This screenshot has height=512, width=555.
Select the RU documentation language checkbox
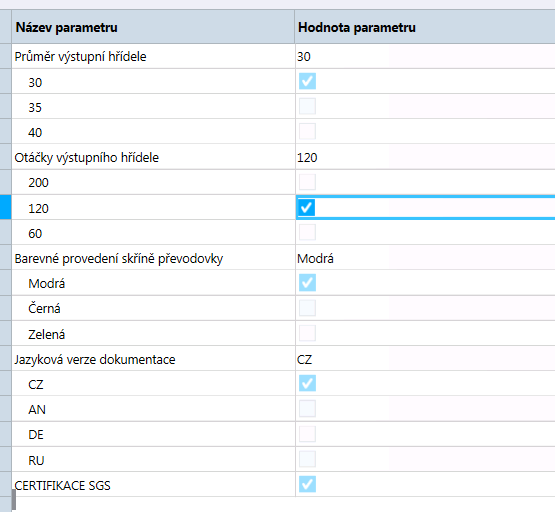pyautogui.click(x=307, y=459)
